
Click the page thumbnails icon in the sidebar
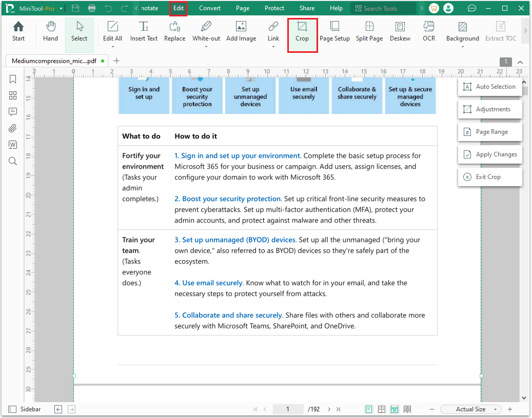click(13, 95)
